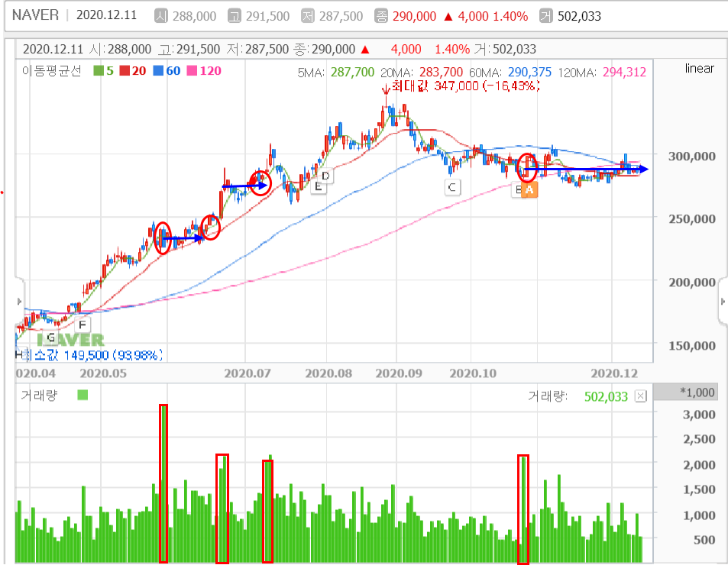Toggle the 20-day moving average red swatch
This screenshot has height=565, width=728.
click(x=125, y=71)
